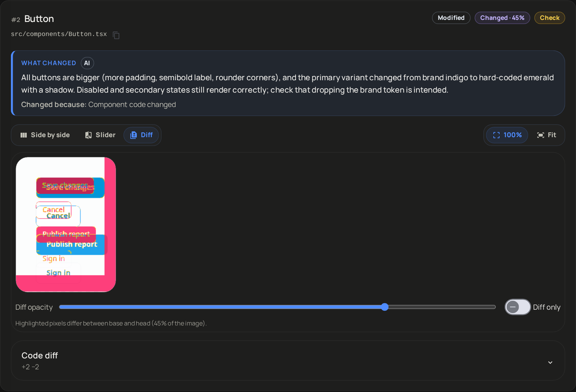
Task: Switch to Slider comparison view
Action: [x=100, y=135]
